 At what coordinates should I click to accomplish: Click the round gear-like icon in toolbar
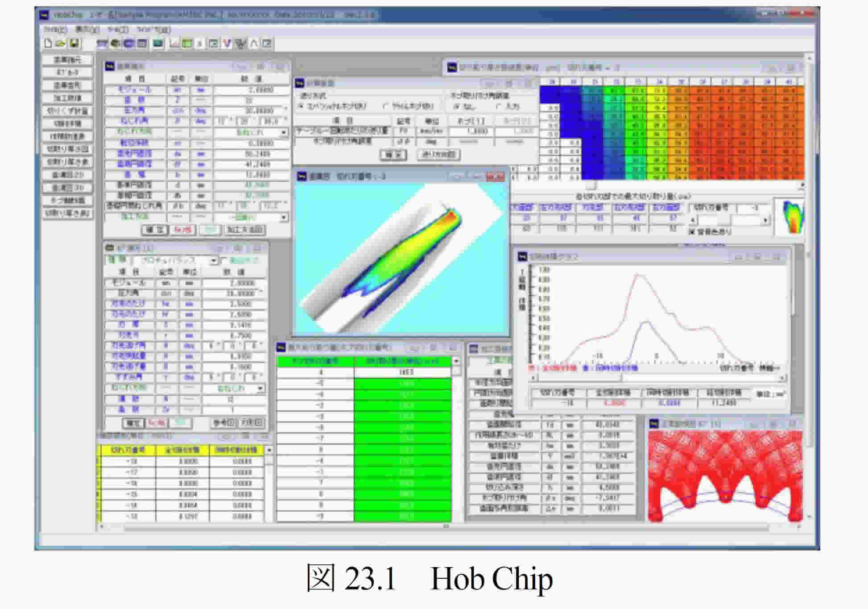[116, 43]
